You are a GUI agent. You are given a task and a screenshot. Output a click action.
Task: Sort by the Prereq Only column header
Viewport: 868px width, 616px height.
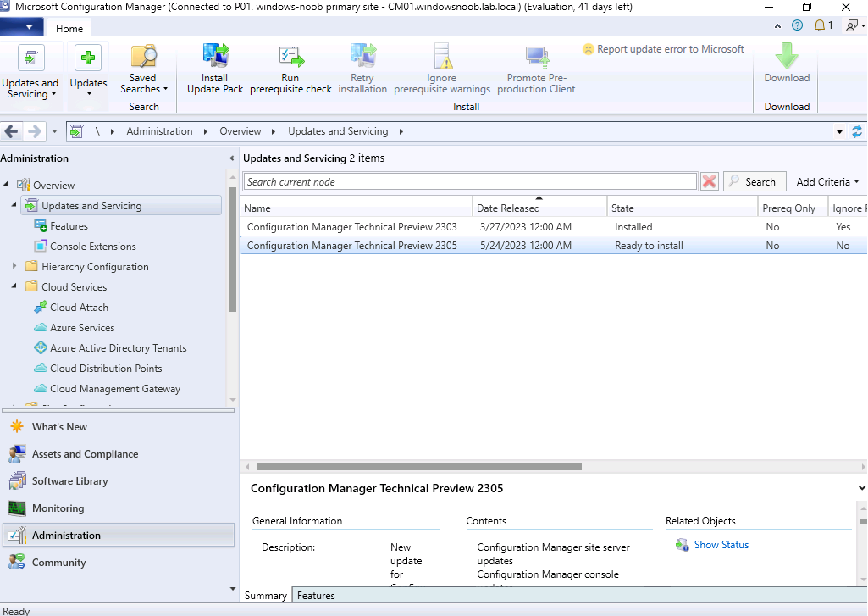point(793,208)
